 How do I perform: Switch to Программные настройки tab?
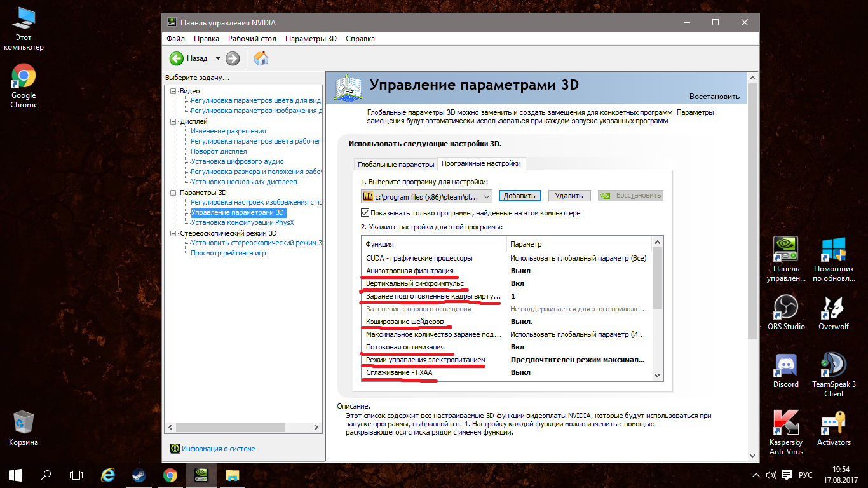[481, 163]
